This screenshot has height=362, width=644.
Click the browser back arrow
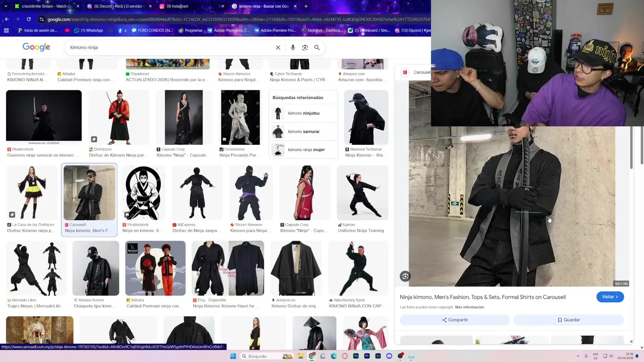(7, 19)
